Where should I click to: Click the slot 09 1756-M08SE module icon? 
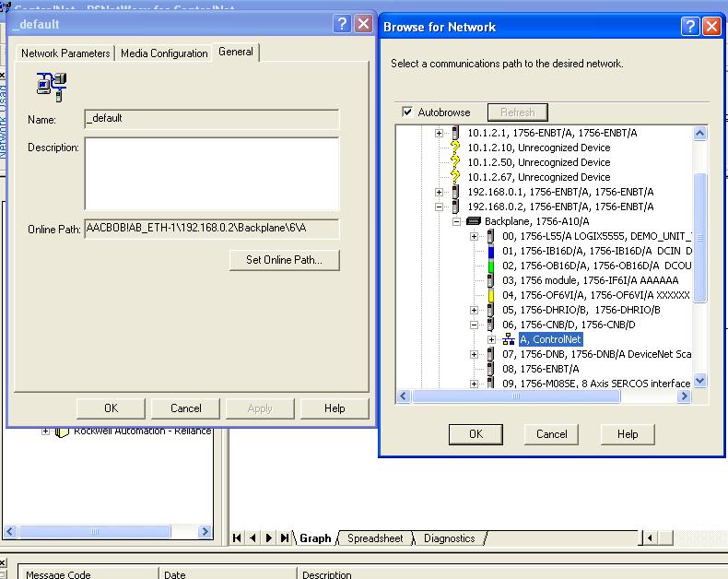(490, 384)
